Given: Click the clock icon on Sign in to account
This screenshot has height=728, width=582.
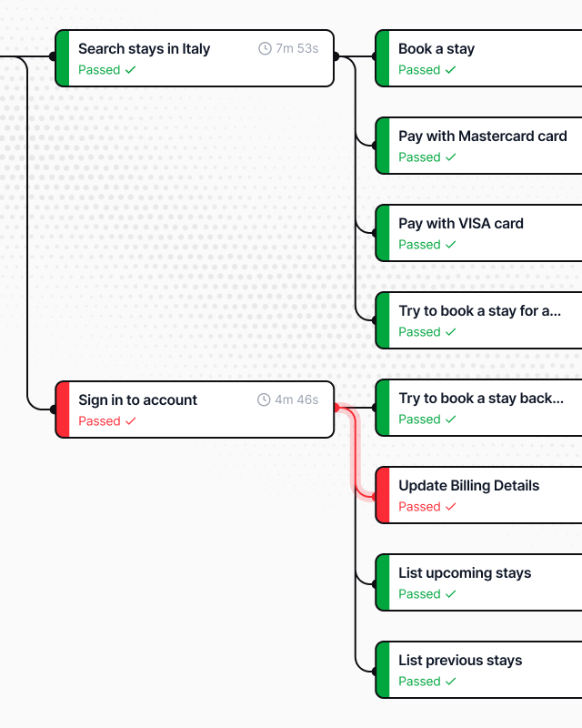Looking at the screenshot, I should 264,399.
